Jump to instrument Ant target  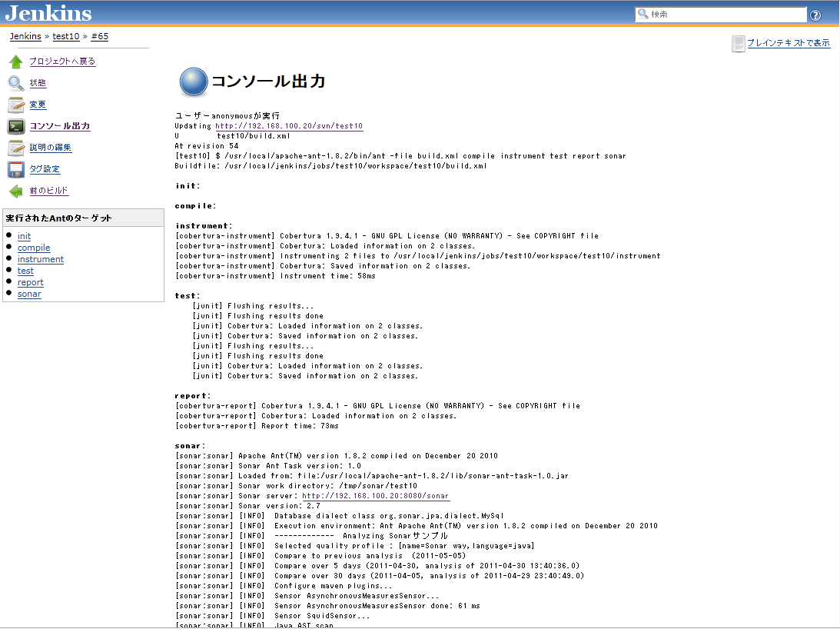(41, 259)
